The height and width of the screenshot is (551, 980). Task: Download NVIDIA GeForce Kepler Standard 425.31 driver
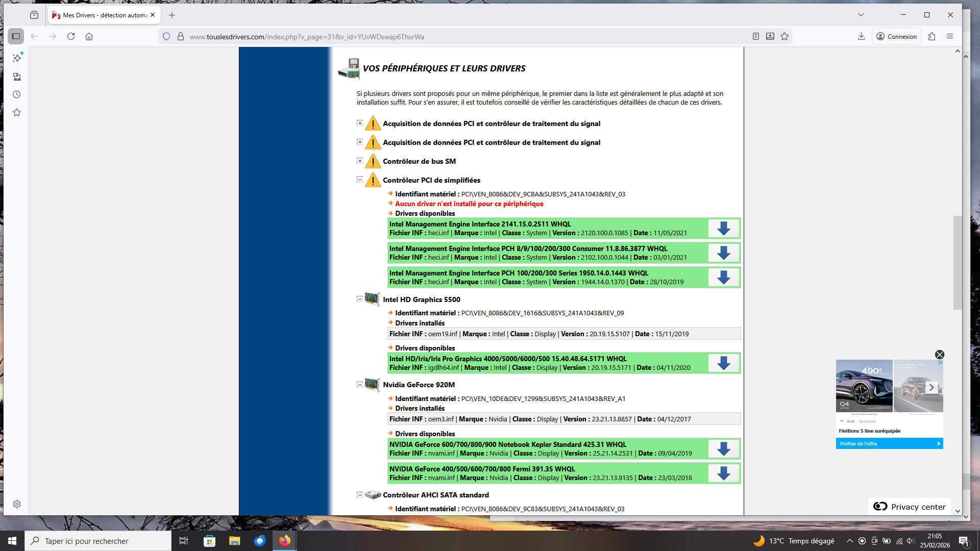point(723,449)
